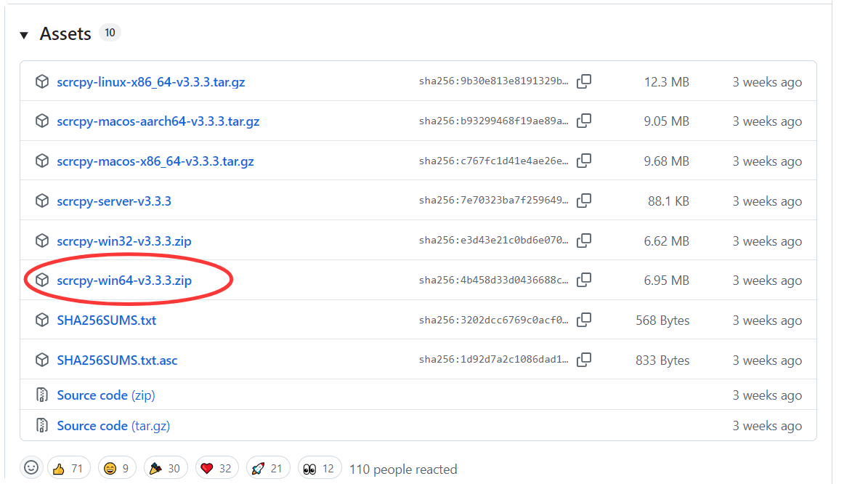This screenshot has height=484, width=868.
Task: Copy SHA256 hash for scrcpy-win64 zip
Action: pyautogui.click(x=583, y=281)
